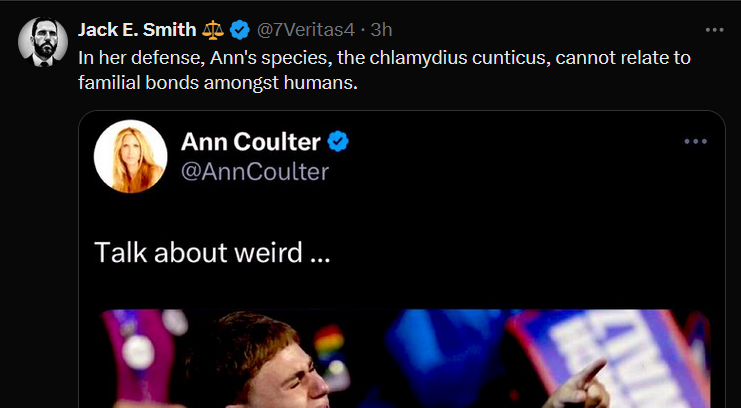
Task: Open Jack E. Smith's profile avatar
Action: (43, 42)
